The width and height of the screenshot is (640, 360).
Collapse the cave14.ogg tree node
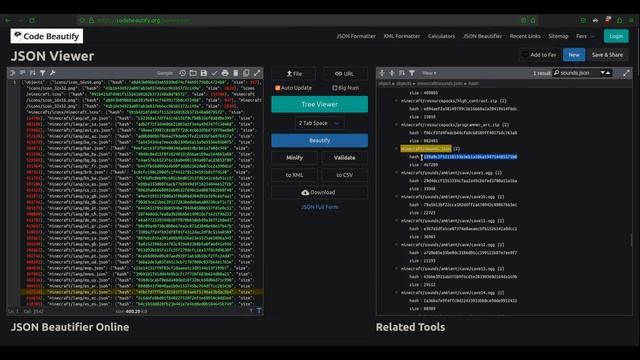click(396, 293)
